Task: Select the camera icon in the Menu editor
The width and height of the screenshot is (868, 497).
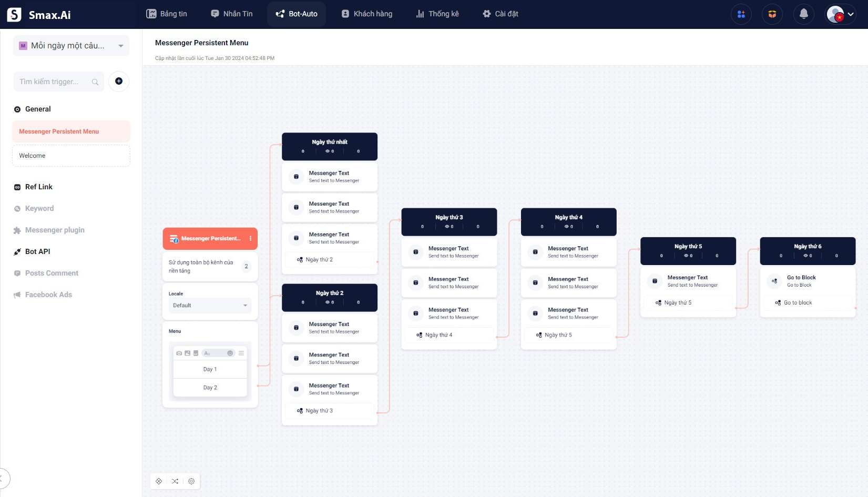Action: tap(179, 353)
